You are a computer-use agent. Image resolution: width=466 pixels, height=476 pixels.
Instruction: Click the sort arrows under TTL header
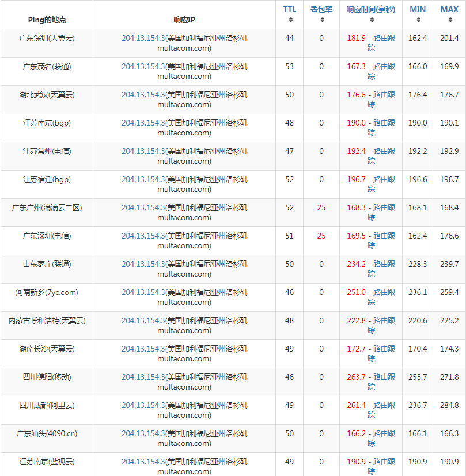point(290,20)
